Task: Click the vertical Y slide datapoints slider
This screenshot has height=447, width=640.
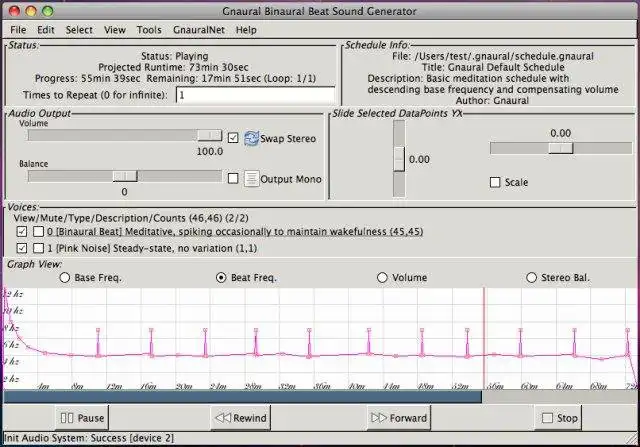Action: 399,159
